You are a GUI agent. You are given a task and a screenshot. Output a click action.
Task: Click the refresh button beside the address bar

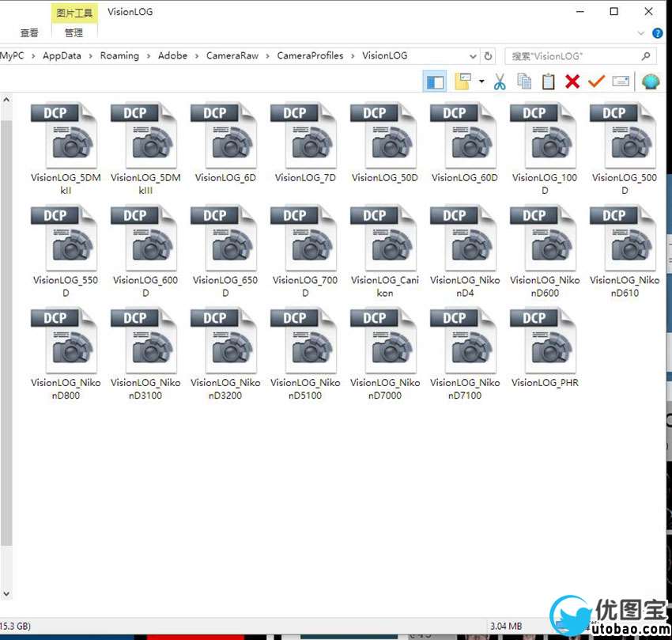(x=488, y=56)
